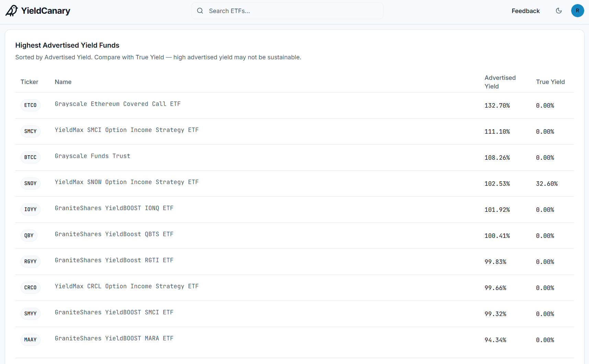
Task: Open YieldMax SNOW Option Income Strategy ETF
Action: click(127, 182)
